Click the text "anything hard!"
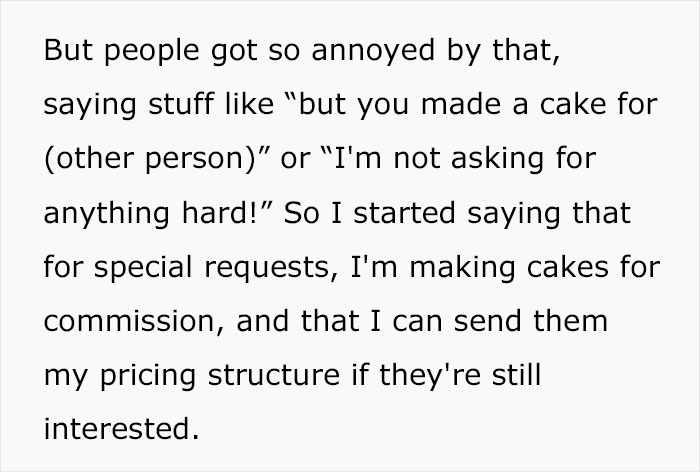The image size is (700, 472). click(151, 214)
